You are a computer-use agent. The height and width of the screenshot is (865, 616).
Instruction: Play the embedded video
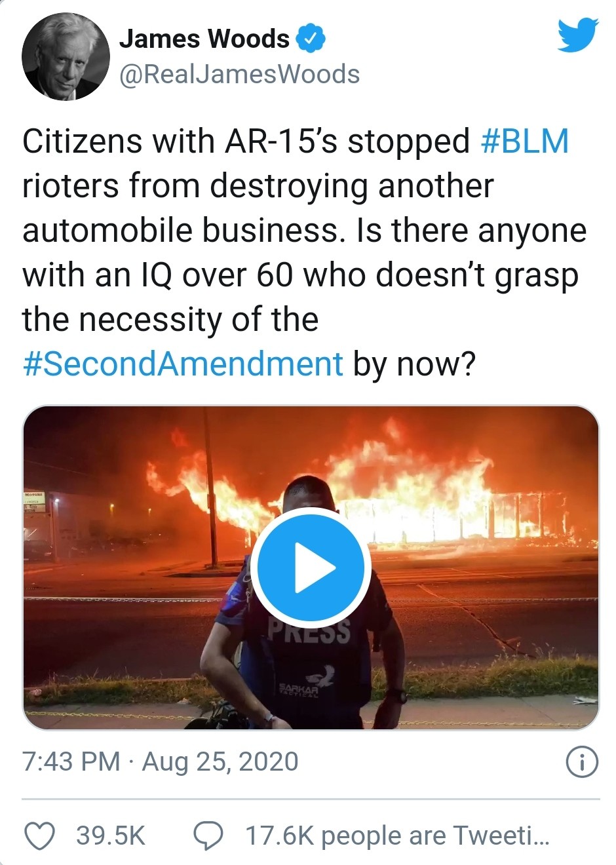tap(311, 567)
